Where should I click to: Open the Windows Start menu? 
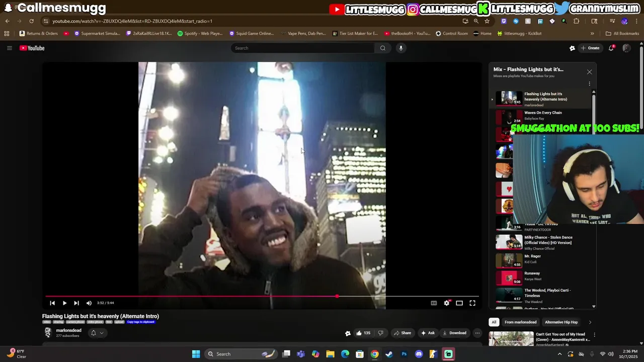196,354
